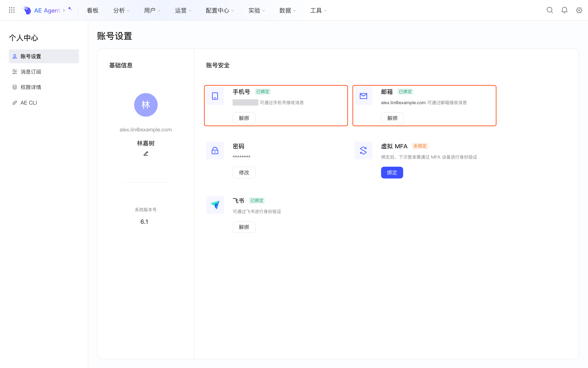Click the AE Agent breadcrumb text

(x=47, y=10)
